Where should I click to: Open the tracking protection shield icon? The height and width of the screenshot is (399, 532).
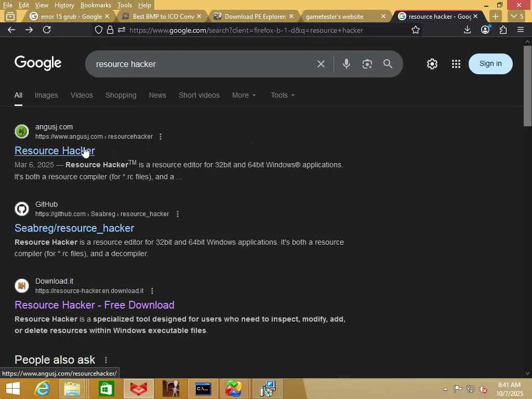pos(98,30)
